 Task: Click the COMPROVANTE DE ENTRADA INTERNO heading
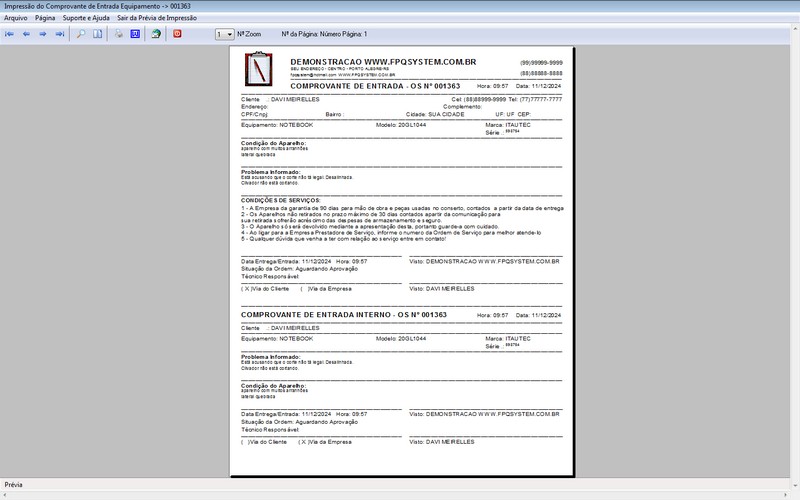[343, 315]
